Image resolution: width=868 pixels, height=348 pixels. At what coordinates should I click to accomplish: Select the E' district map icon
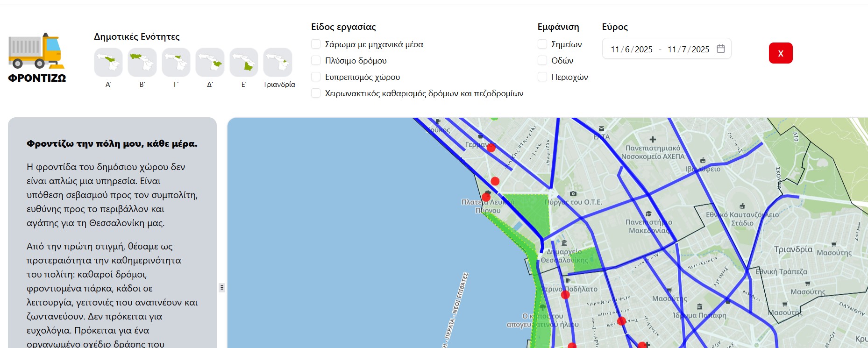(244, 62)
